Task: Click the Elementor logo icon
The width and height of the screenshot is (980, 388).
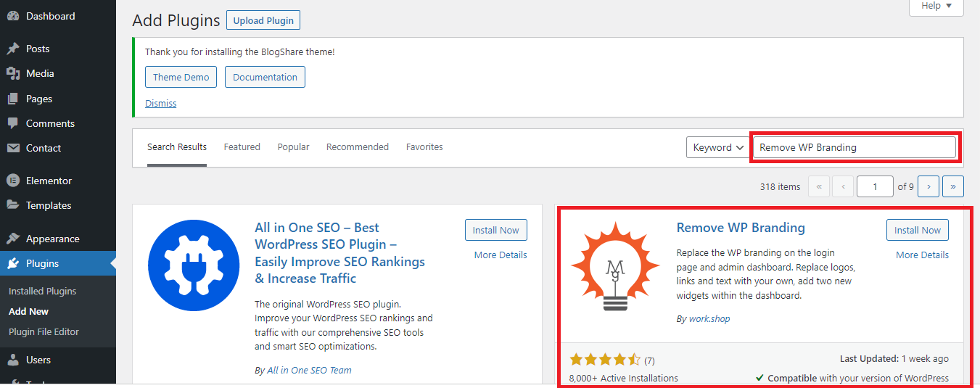Action: tap(13, 181)
